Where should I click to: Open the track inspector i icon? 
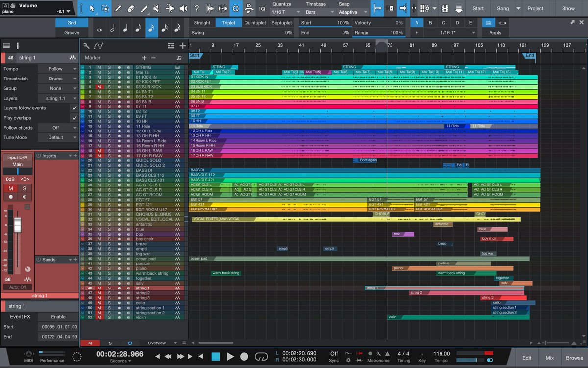click(x=18, y=46)
